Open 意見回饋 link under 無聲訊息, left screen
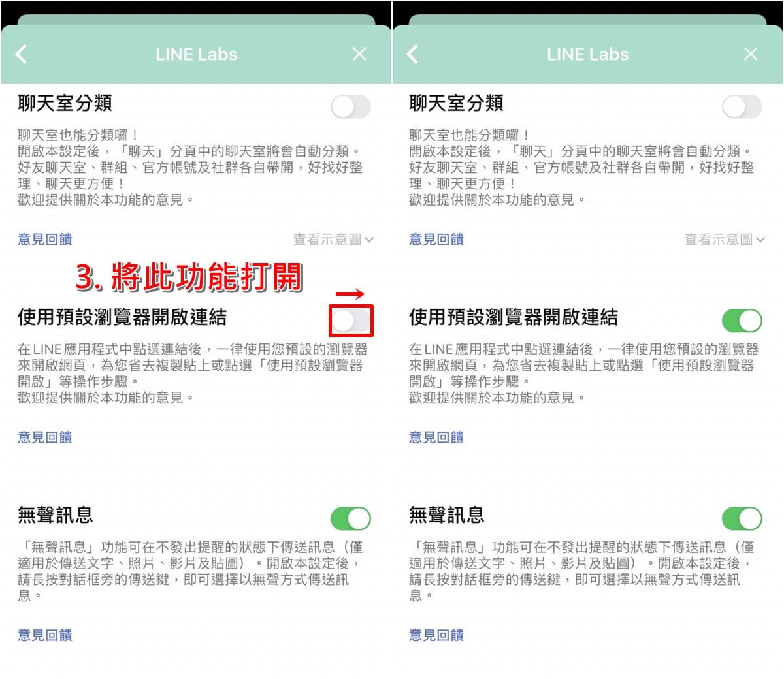The height and width of the screenshot is (679, 784). tap(45, 635)
